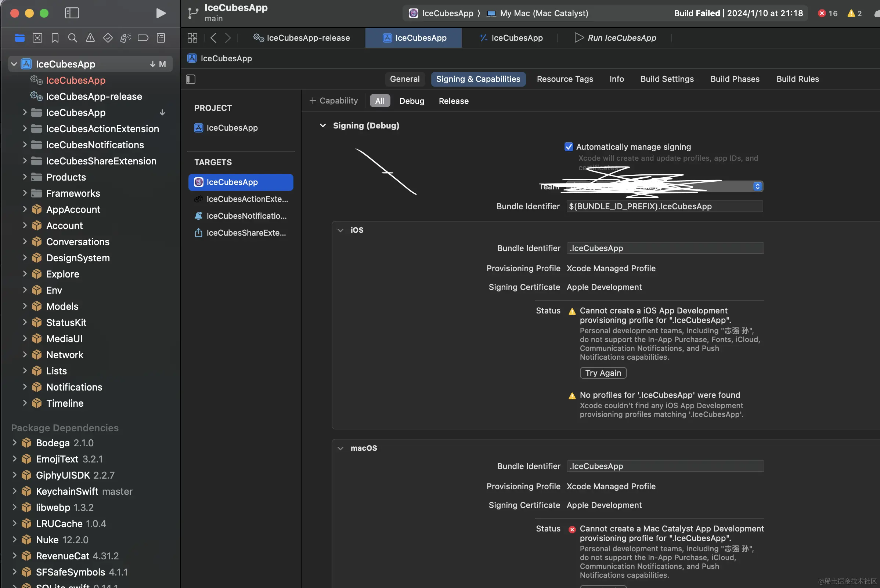Viewport: 880px width, 588px height.
Task: Open the Bookmark navigator icon
Action: tap(55, 38)
